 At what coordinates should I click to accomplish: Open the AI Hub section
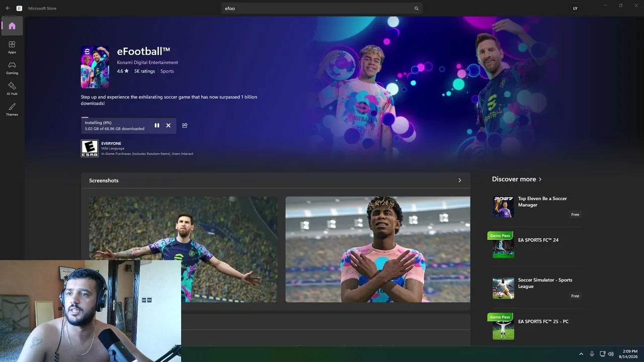pos(12,89)
